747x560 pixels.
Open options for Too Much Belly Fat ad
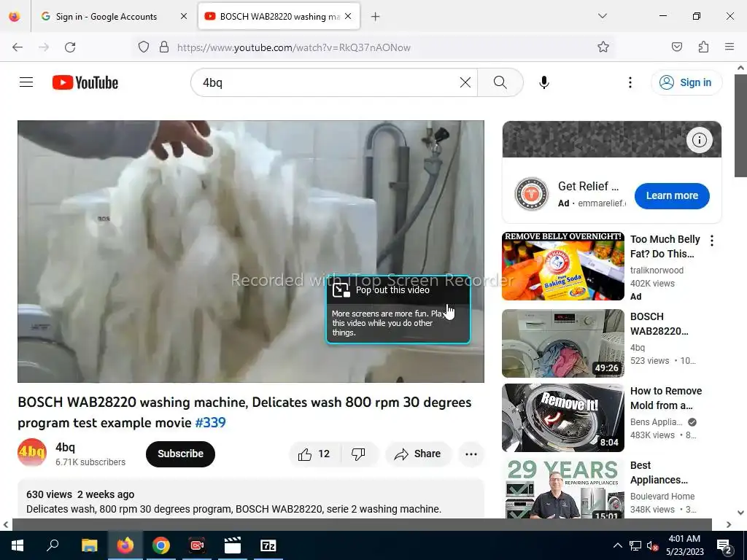(x=712, y=241)
